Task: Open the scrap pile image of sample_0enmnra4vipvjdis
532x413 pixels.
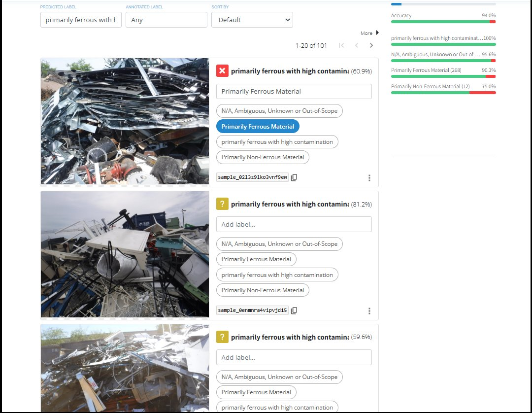Action: [125, 254]
